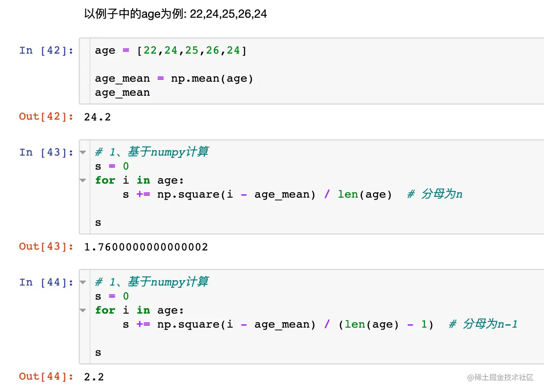Collapse the for-loop fold arrow in cell 43
Image resolution: width=544 pixels, height=392 pixels.
[x=83, y=180]
